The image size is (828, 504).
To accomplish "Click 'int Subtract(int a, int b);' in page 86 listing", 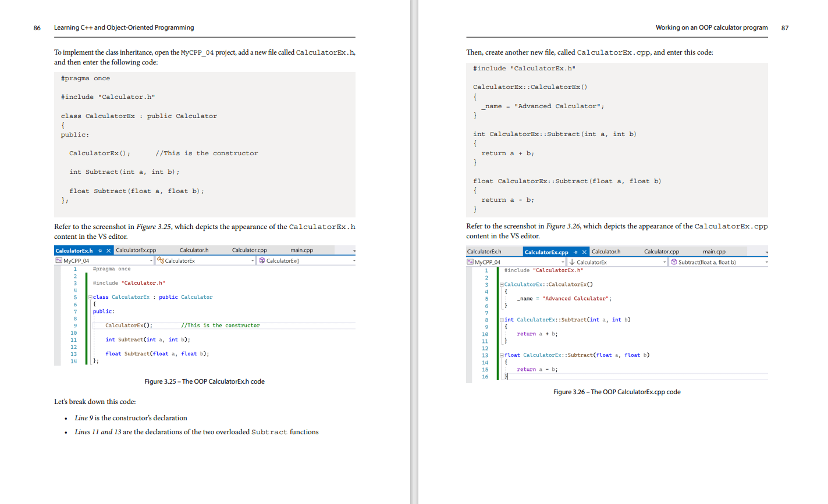I will pyautogui.click(x=125, y=172).
